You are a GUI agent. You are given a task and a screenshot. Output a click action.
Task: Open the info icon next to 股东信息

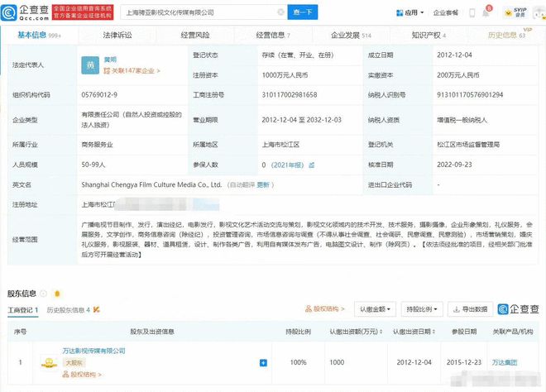[x=43, y=294]
